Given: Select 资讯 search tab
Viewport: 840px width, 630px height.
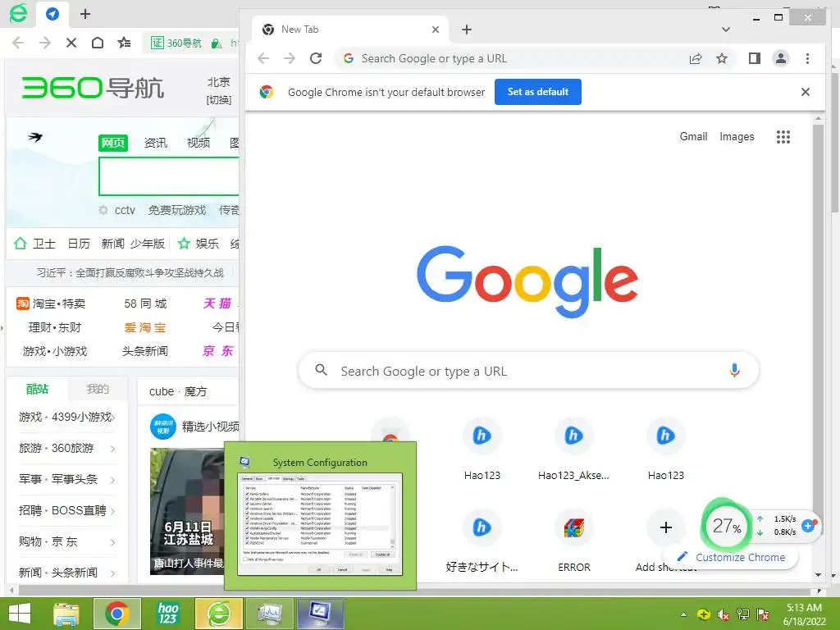Looking at the screenshot, I should (x=155, y=143).
